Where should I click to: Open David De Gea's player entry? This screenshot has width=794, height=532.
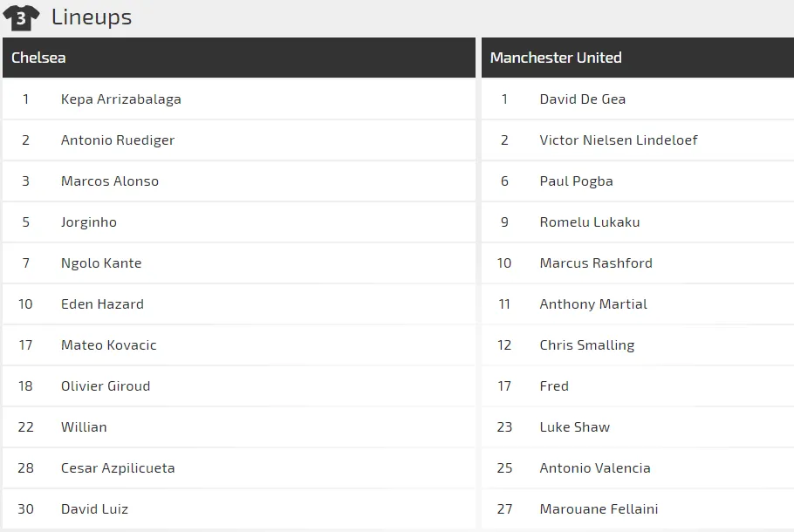[x=582, y=99]
